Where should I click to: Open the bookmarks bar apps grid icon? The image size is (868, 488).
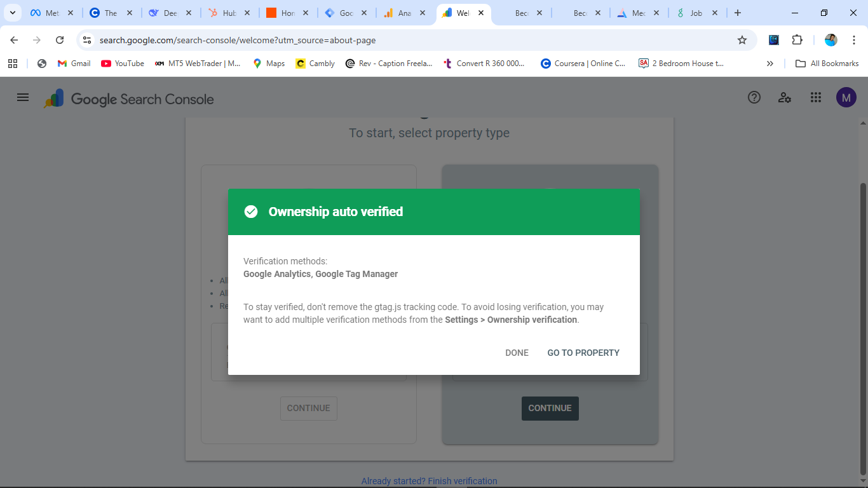click(13, 64)
